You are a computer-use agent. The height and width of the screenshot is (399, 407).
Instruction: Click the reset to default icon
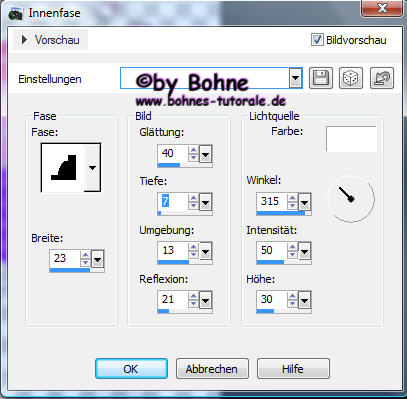point(382,78)
